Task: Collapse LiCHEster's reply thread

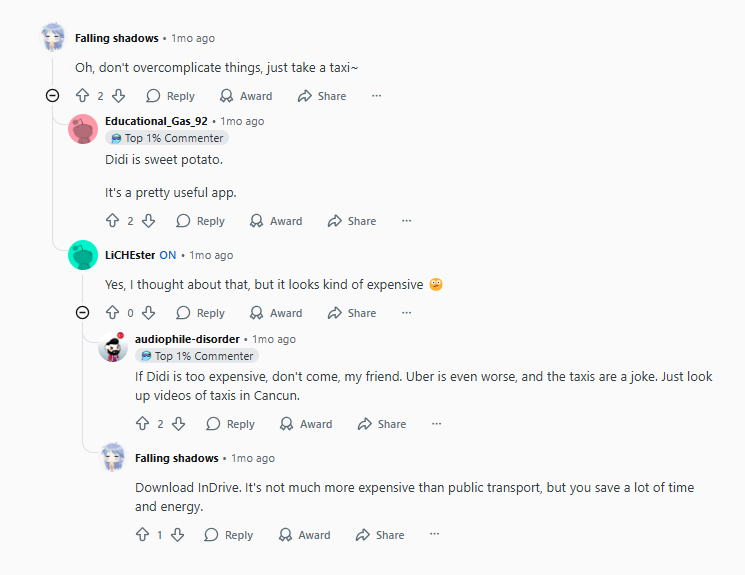Action: click(x=83, y=313)
